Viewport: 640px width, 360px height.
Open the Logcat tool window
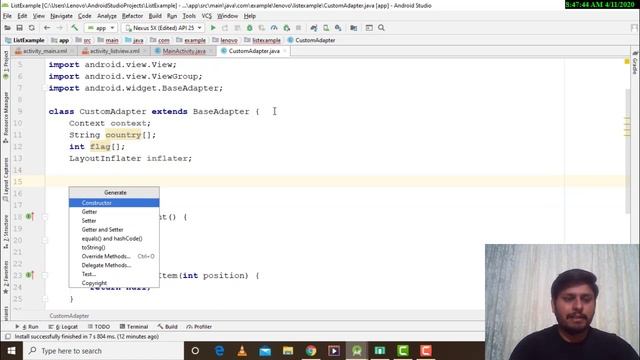63,327
